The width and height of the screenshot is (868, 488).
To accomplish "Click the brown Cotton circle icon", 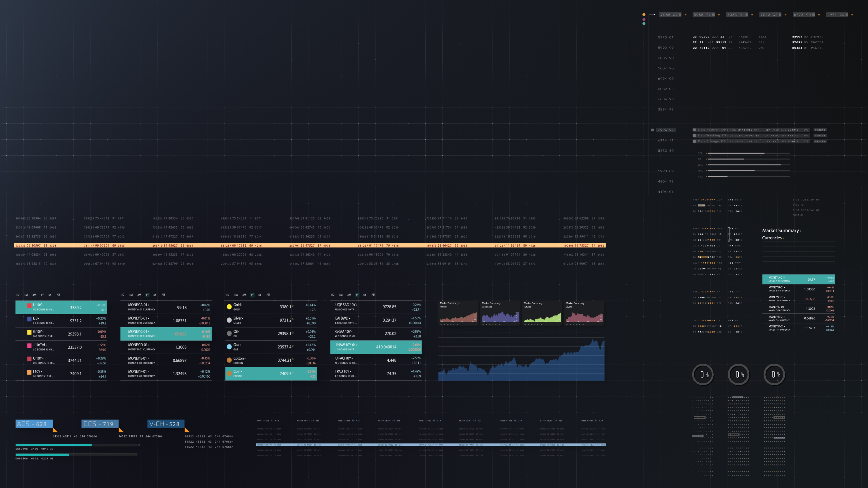I will pos(229,360).
